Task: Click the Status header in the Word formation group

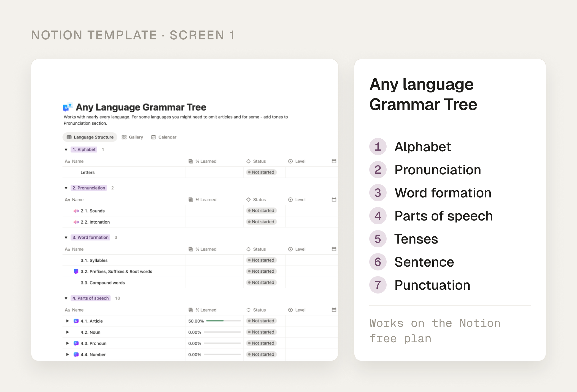Action: pyautogui.click(x=256, y=249)
